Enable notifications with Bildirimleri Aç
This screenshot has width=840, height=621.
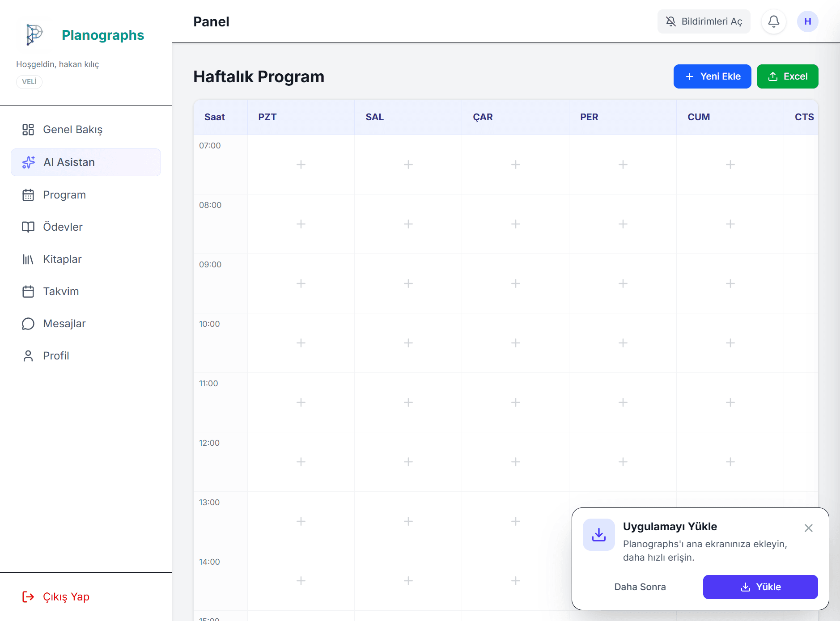(704, 21)
